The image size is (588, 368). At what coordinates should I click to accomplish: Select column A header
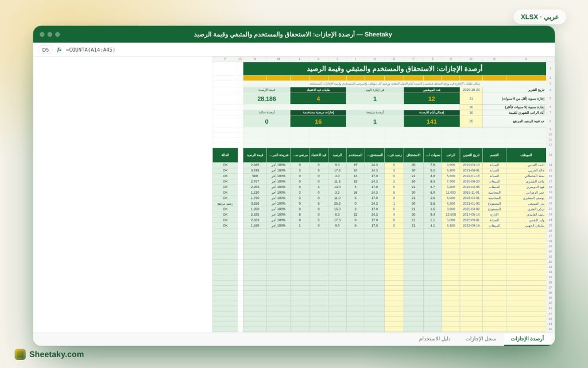(x=526, y=59)
